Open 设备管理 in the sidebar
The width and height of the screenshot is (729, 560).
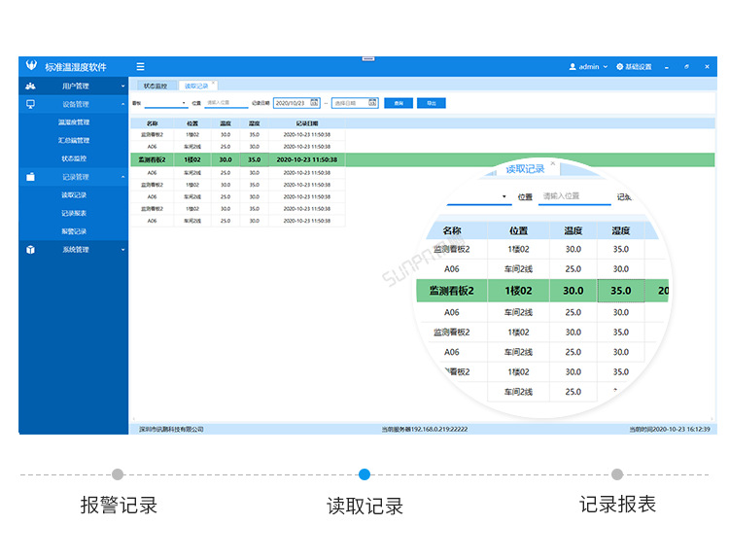tap(74, 104)
